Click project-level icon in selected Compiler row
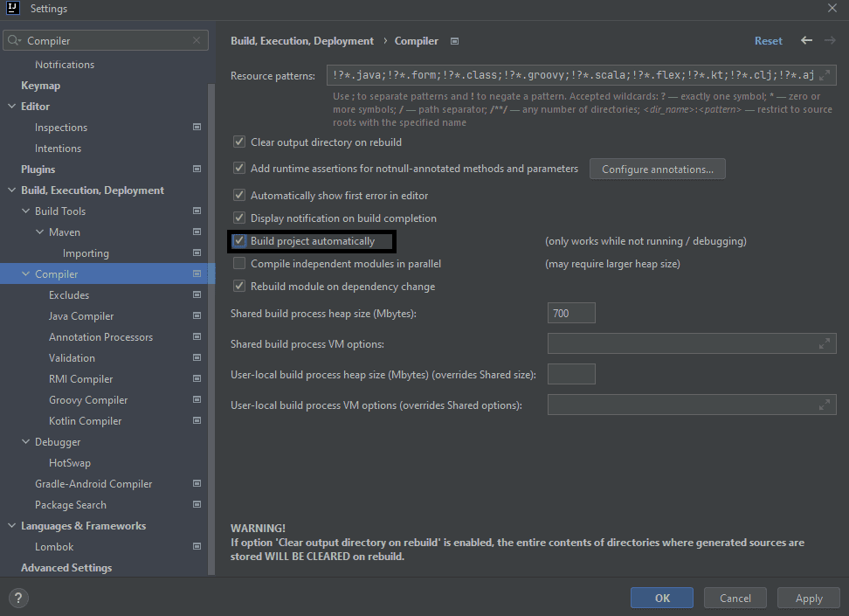The height and width of the screenshot is (616, 849). pos(197,274)
